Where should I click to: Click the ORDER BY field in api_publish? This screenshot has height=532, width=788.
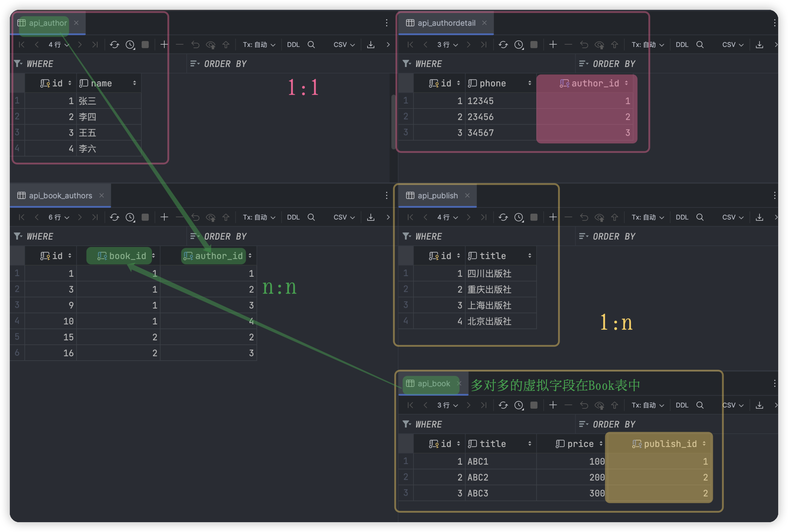click(x=614, y=236)
